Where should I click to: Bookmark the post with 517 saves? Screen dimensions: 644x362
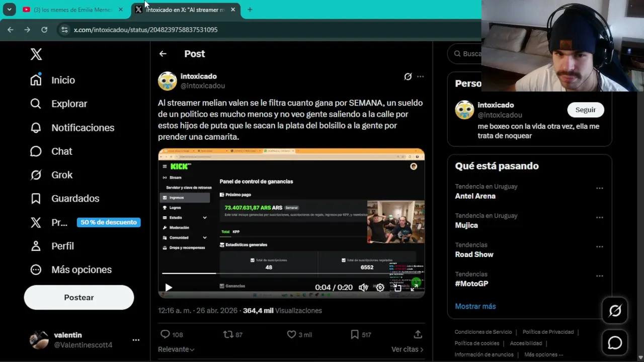(361, 334)
